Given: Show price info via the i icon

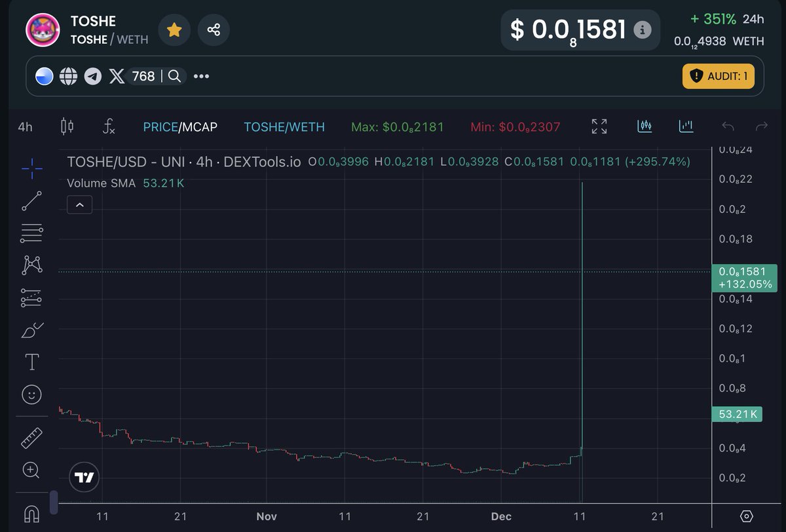Looking at the screenshot, I should click(x=643, y=29).
